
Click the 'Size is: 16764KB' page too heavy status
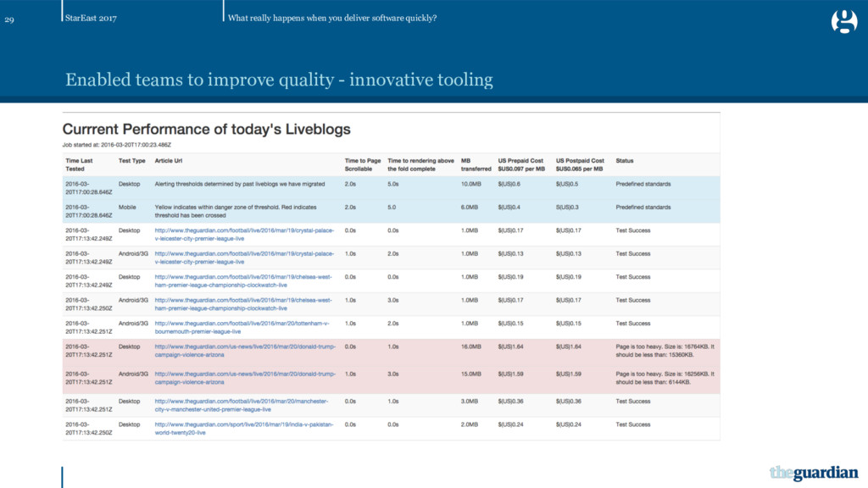[x=665, y=351]
